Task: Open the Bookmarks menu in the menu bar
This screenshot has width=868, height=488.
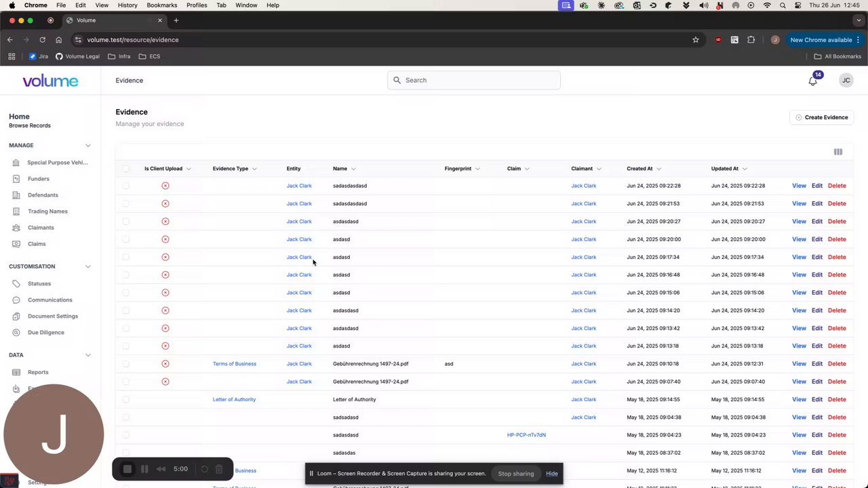Action: tap(162, 5)
